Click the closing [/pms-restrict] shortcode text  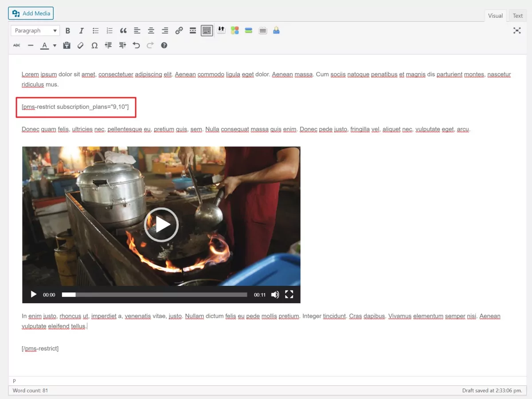click(40, 348)
